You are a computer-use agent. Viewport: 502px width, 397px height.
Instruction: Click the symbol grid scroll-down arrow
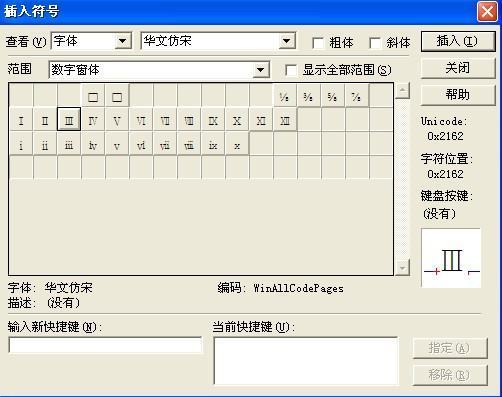[402, 268]
